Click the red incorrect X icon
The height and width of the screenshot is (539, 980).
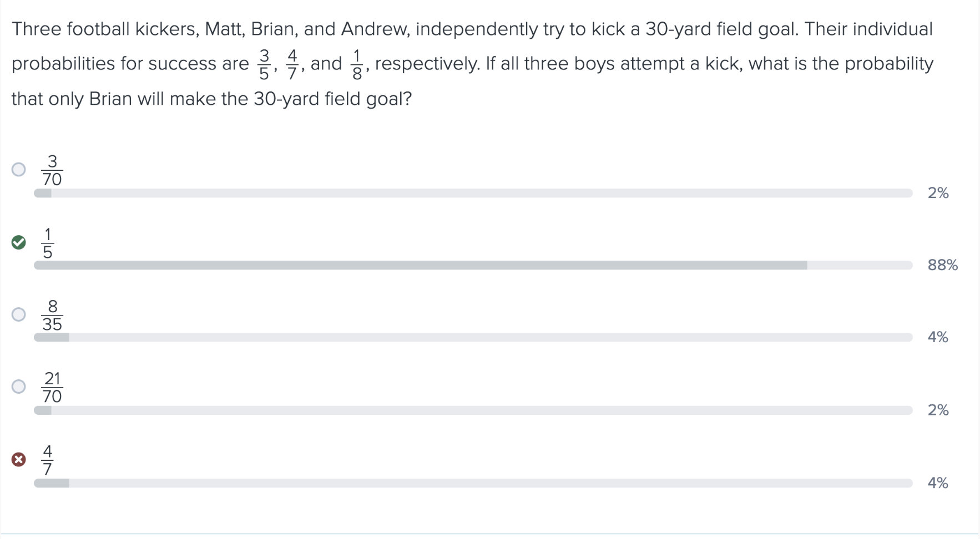(x=19, y=459)
